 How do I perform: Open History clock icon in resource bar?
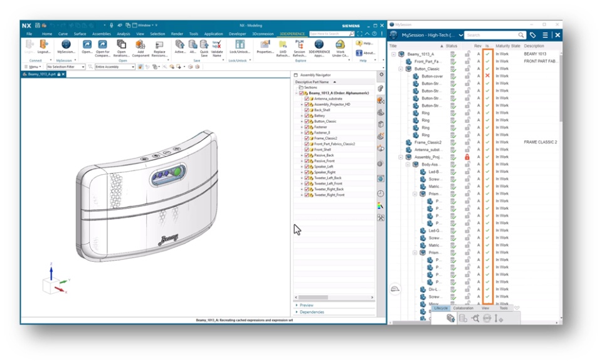pos(381,194)
